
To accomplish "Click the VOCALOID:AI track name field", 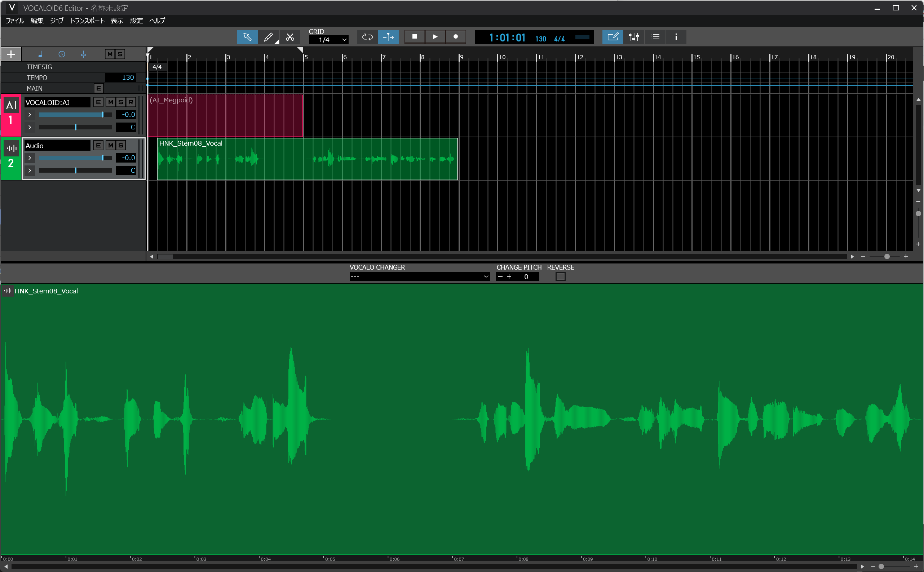I will point(57,102).
